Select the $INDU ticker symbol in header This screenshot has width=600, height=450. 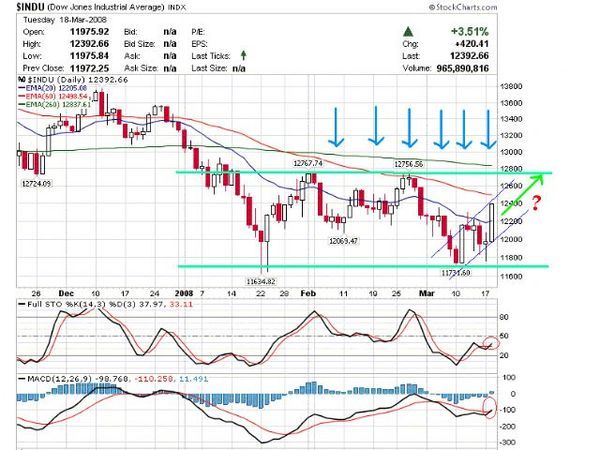click(31, 7)
